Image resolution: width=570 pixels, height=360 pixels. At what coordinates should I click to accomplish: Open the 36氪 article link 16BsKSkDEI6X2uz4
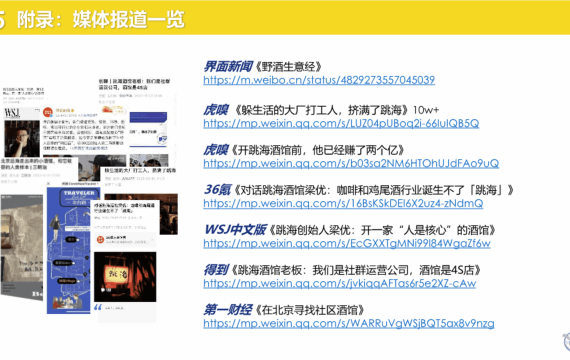[x=343, y=203]
